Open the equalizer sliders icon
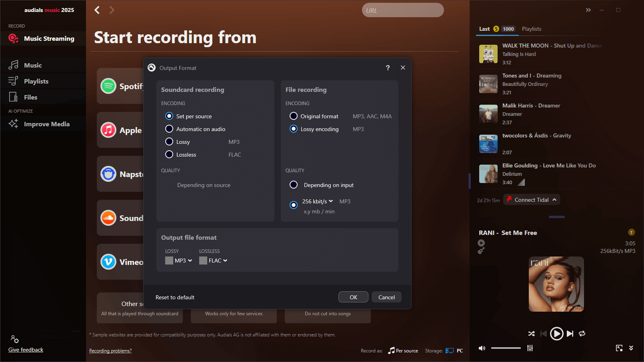Screen dimensions: 644x362 tap(530, 348)
